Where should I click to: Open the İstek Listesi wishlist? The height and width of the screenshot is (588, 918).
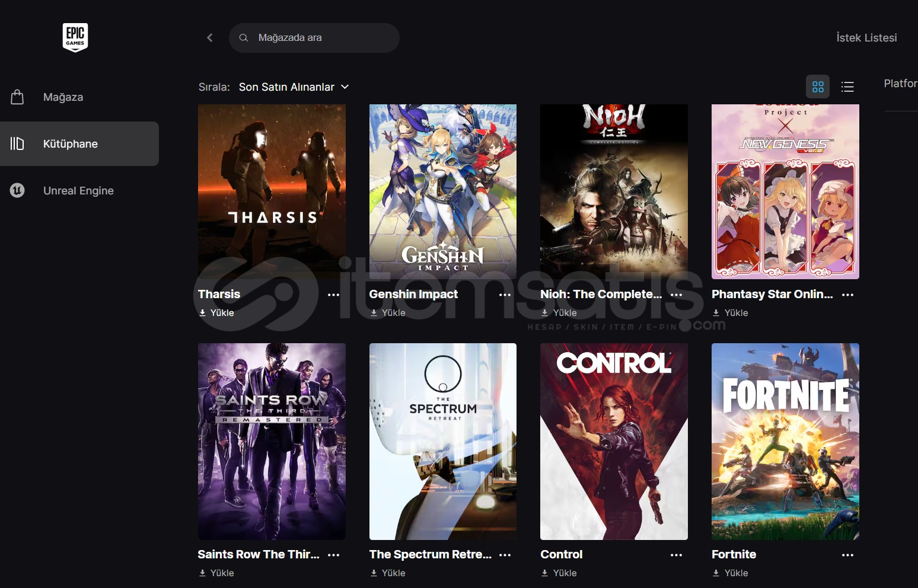pos(866,37)
